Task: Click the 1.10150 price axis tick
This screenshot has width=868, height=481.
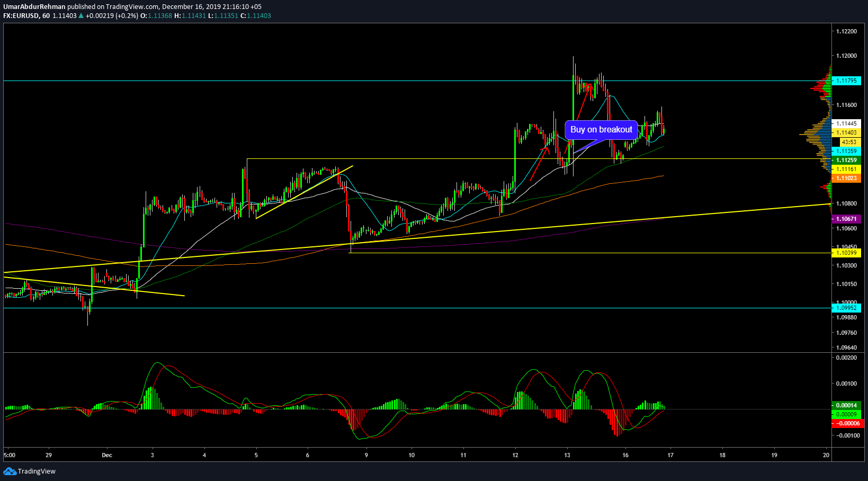Action: pos(846,284)
